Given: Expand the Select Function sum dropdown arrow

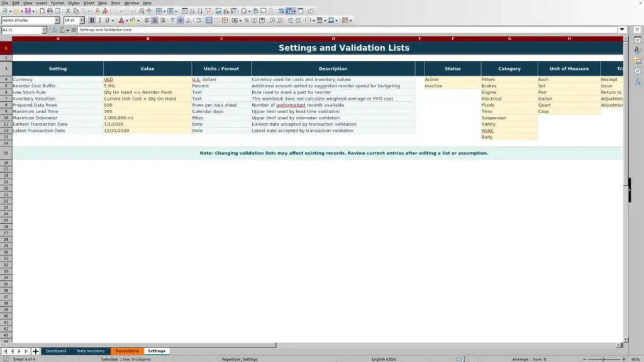Looking at the screenshot, I should coord(67,30).
